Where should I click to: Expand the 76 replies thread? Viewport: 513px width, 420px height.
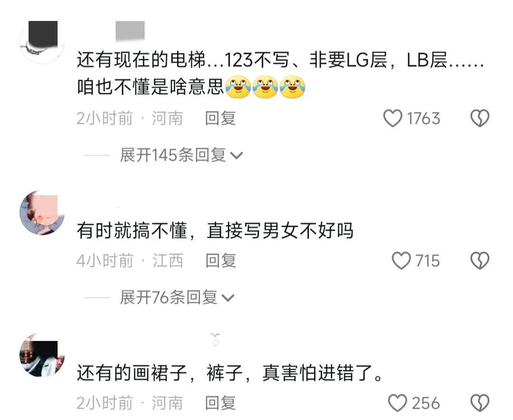(177, 297)
